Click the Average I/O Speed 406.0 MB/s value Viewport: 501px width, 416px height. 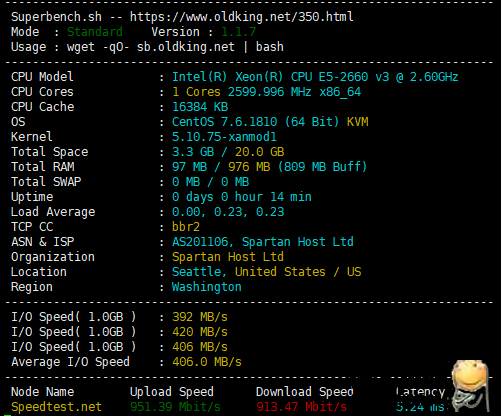click(x=207, y=362)
